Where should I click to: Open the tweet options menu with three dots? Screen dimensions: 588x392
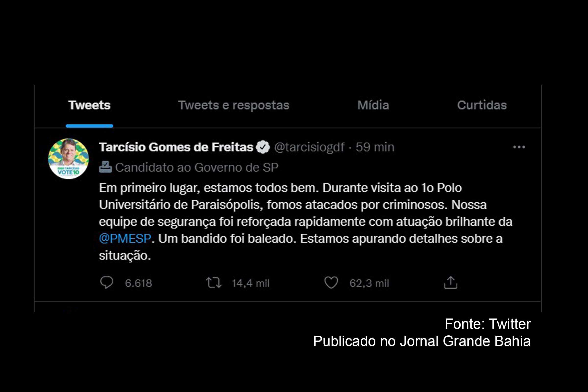[519, 147]
